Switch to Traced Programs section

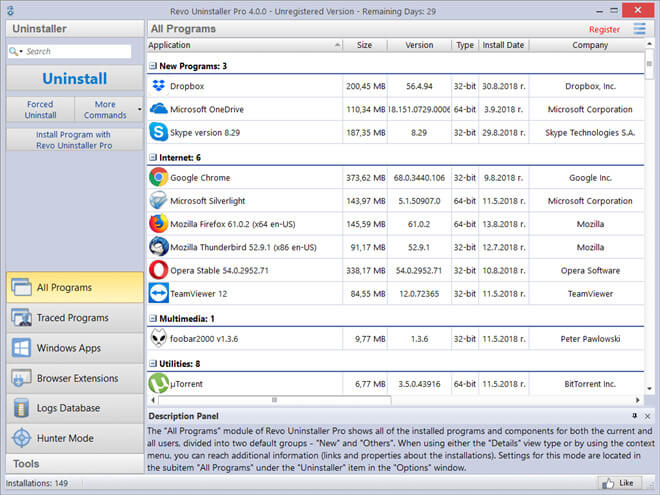pos(72,318)
